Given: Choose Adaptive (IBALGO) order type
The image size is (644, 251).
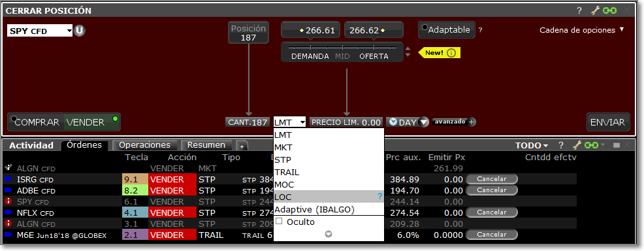Looking at the screenshot, I should (329, 210).
